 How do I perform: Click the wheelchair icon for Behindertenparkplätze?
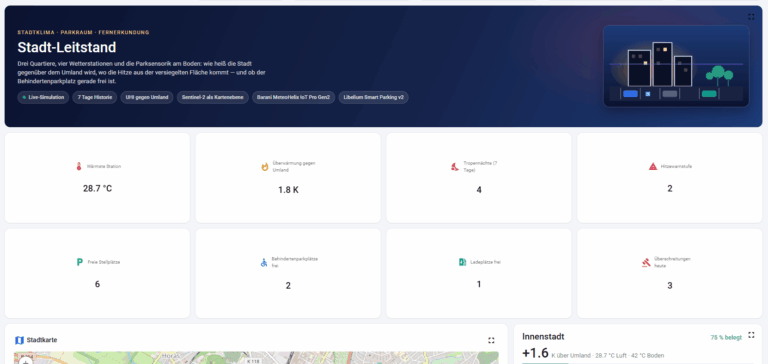pos(264,263)
